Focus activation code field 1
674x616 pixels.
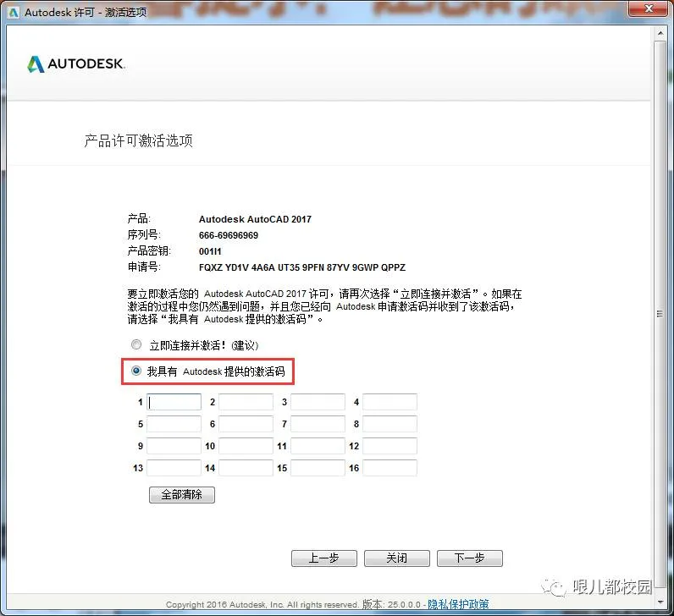(174, 402)
